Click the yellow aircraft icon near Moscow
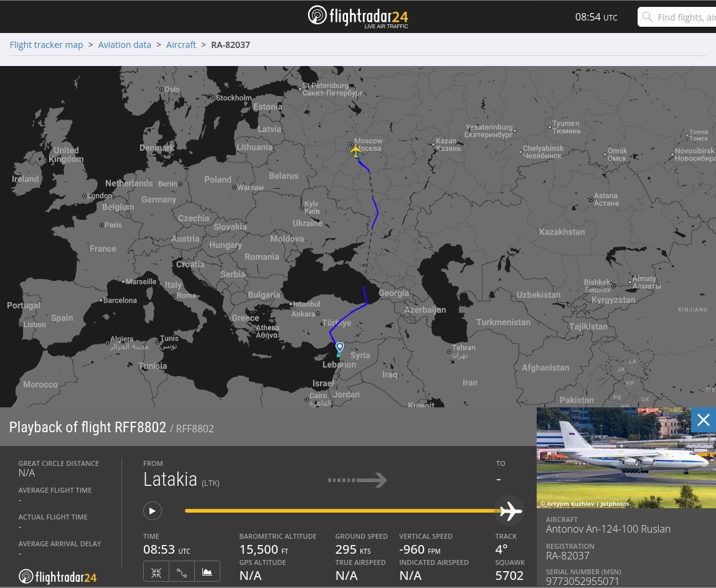The image size is (716, 588). 356,150
